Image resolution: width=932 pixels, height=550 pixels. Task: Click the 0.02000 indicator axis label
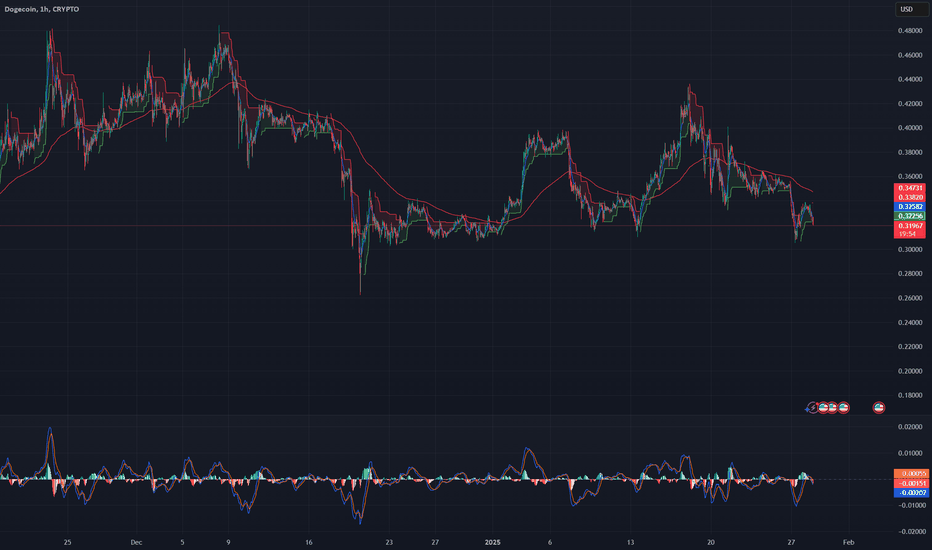[x=910, y=427]
